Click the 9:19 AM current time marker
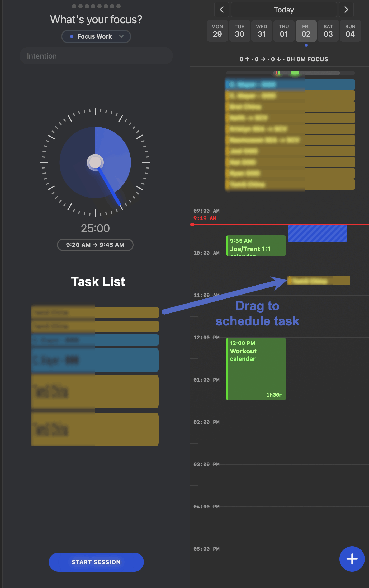Screen dimensions: 369x588 point(205,218)
